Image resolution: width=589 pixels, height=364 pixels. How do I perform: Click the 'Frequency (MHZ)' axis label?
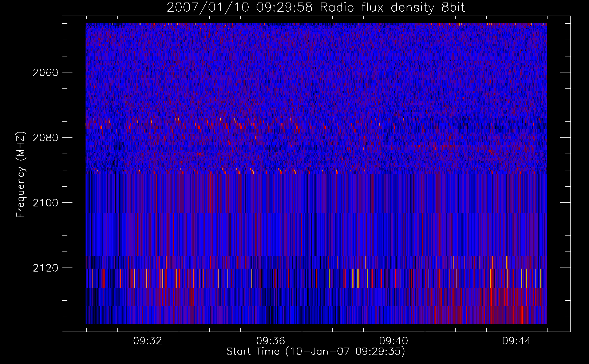pos(21,175)
